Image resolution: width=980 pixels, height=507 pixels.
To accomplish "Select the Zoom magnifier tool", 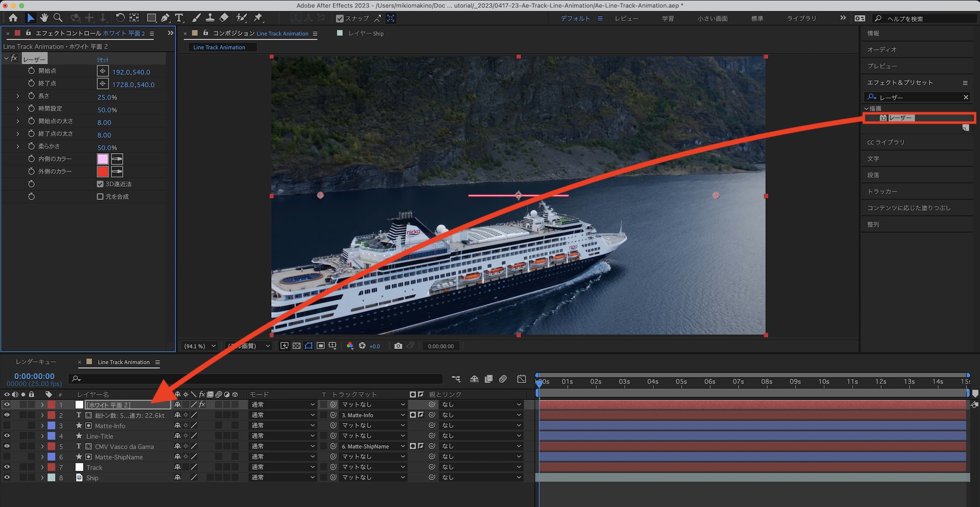I will (x=58, y=18).
